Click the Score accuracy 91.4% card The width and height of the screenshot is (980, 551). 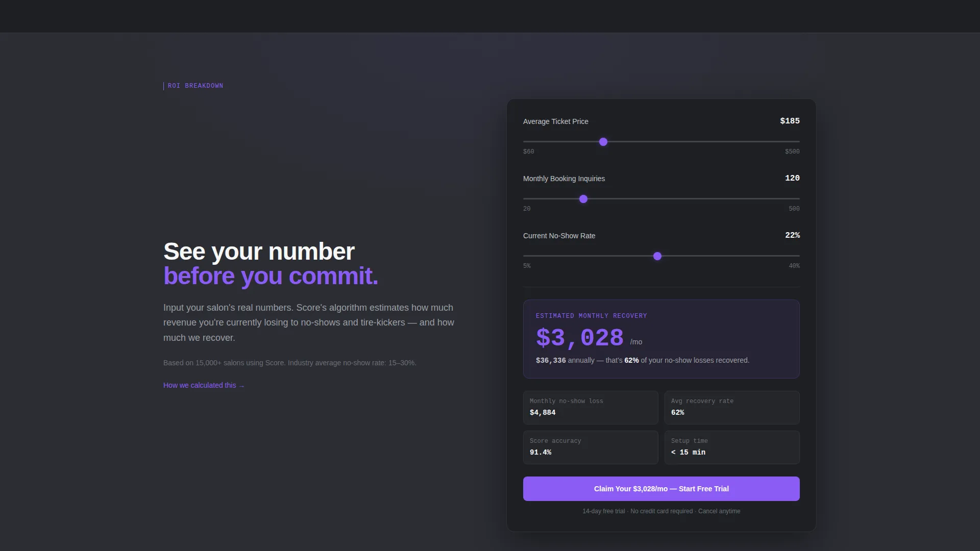591,447
